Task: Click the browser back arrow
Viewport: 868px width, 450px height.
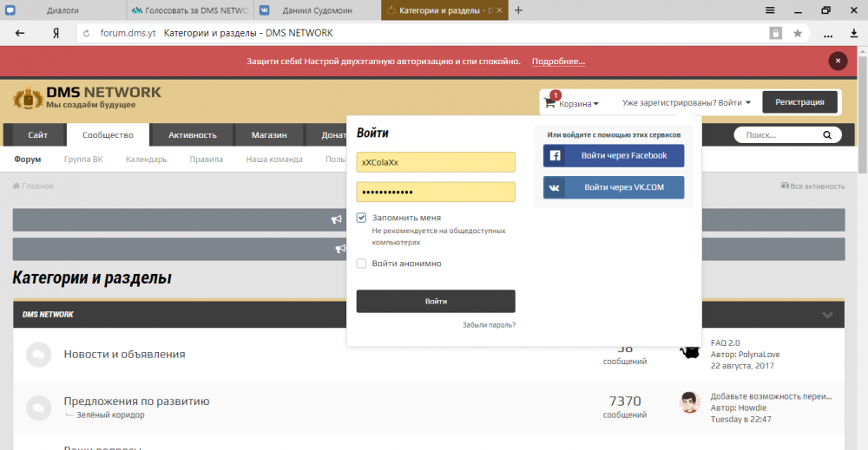Action: (x=19, y=33)
